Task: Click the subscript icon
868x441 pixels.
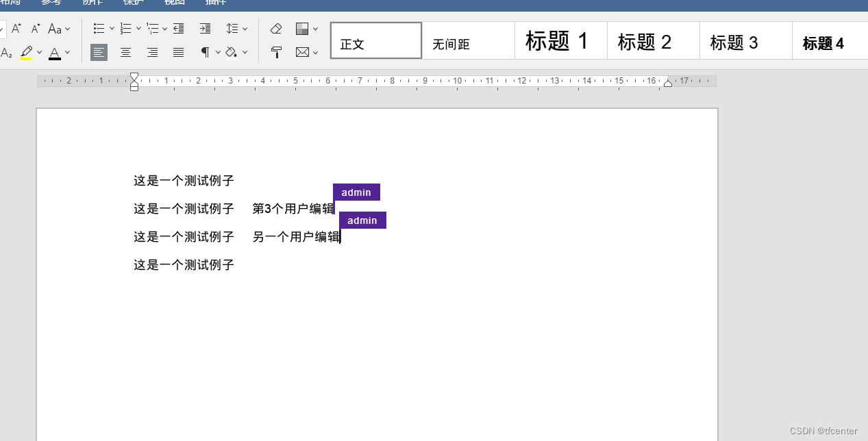Action: pos(5,53)
